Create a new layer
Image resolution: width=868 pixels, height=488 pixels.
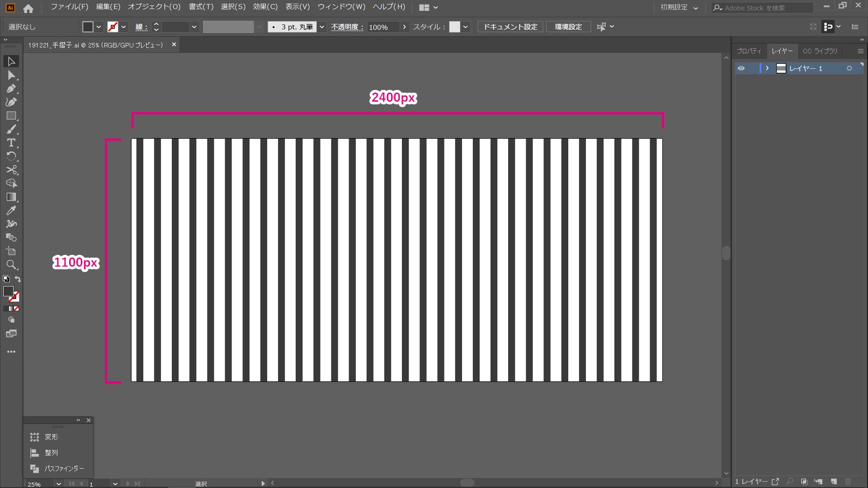point(834,482)
